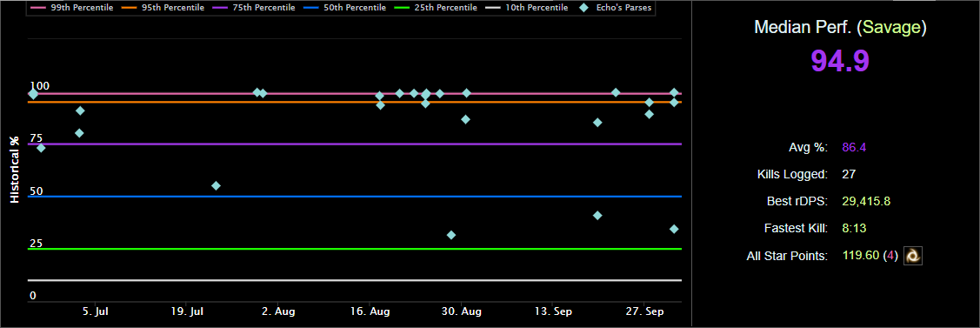Click the 2. Aug x-axis label

279,311
